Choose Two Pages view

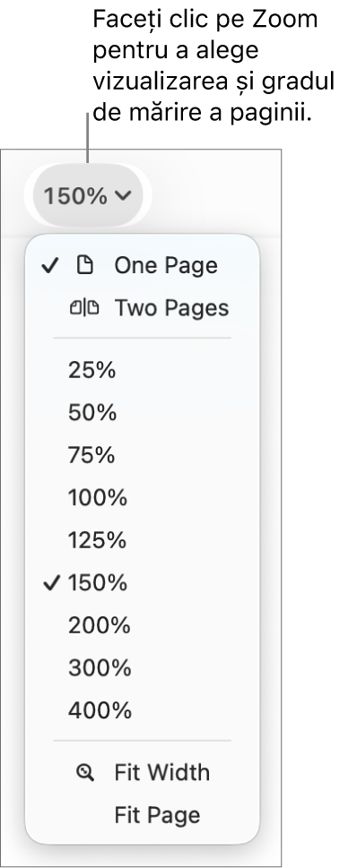142,308
